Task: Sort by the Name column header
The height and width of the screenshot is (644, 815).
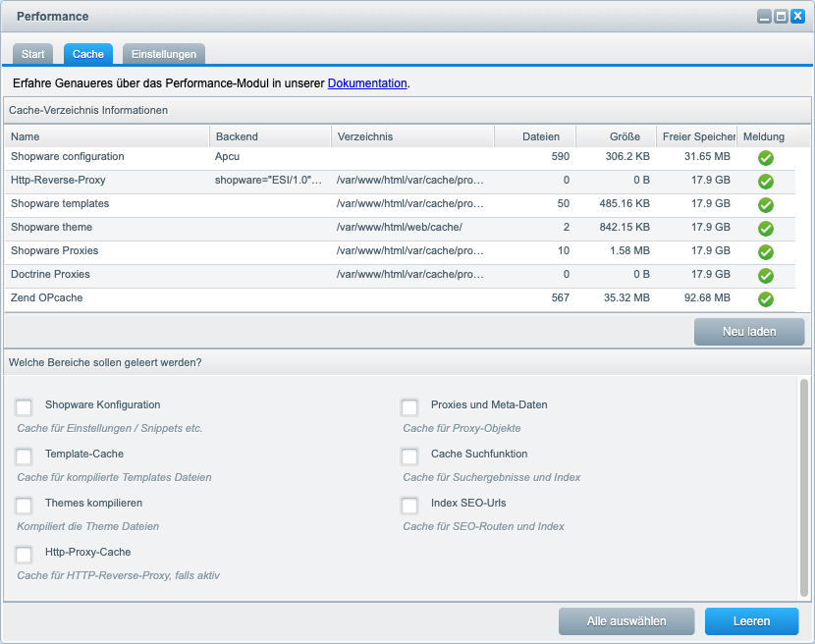Action: 107,136
